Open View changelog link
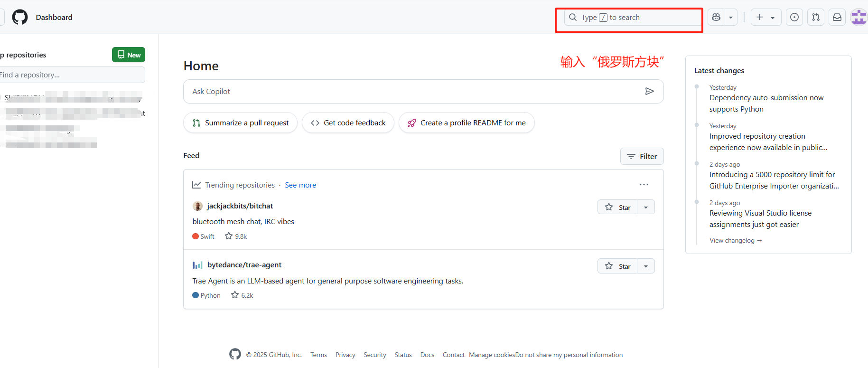 (736, 240)
